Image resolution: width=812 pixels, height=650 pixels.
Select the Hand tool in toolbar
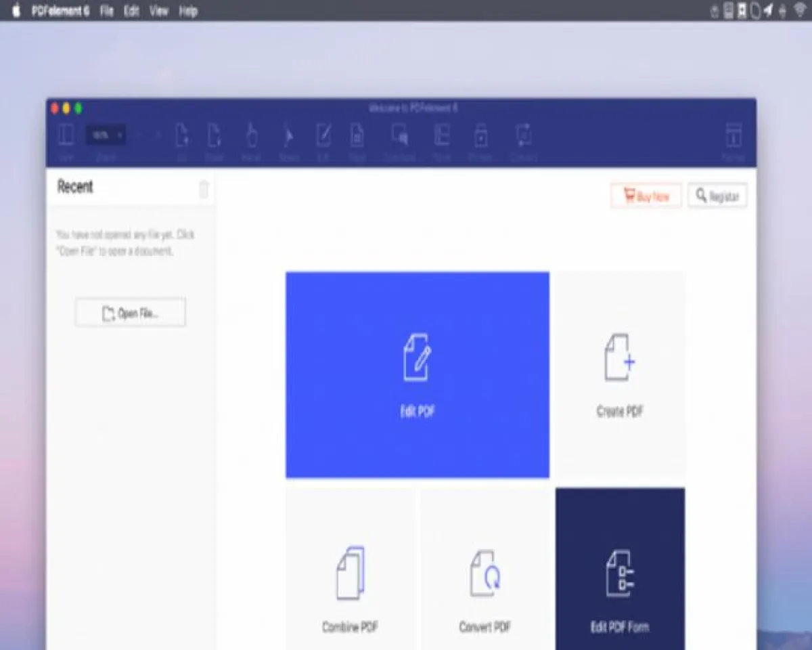click(251, 136)
